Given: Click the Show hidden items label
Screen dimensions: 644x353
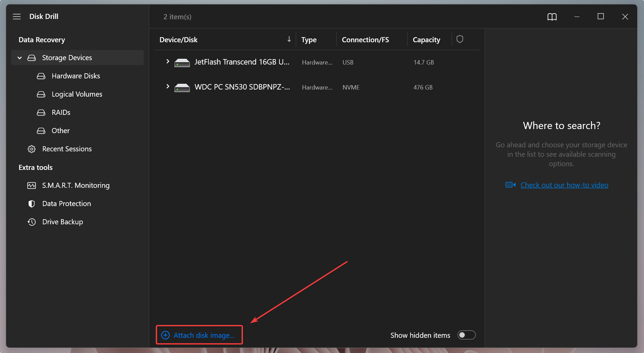Looking at the screenshot, I should pos(420,335).
